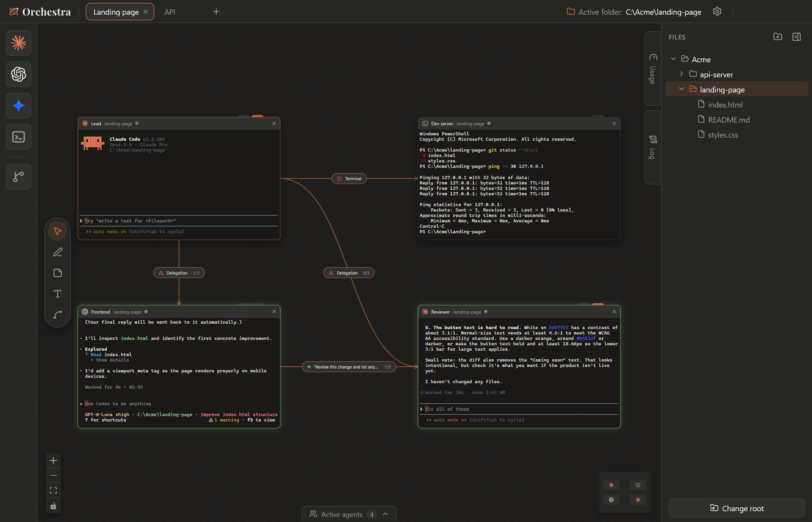Click the Reviewer node Claude icon
The image size is (812, 522).
(x=425, y=312)
